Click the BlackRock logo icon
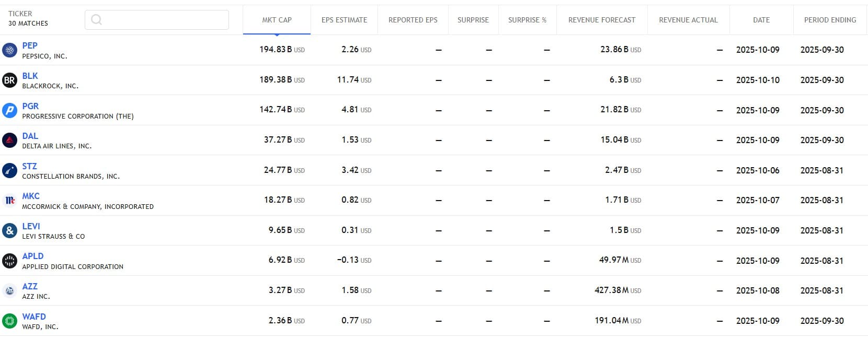 tap(9, 80)
